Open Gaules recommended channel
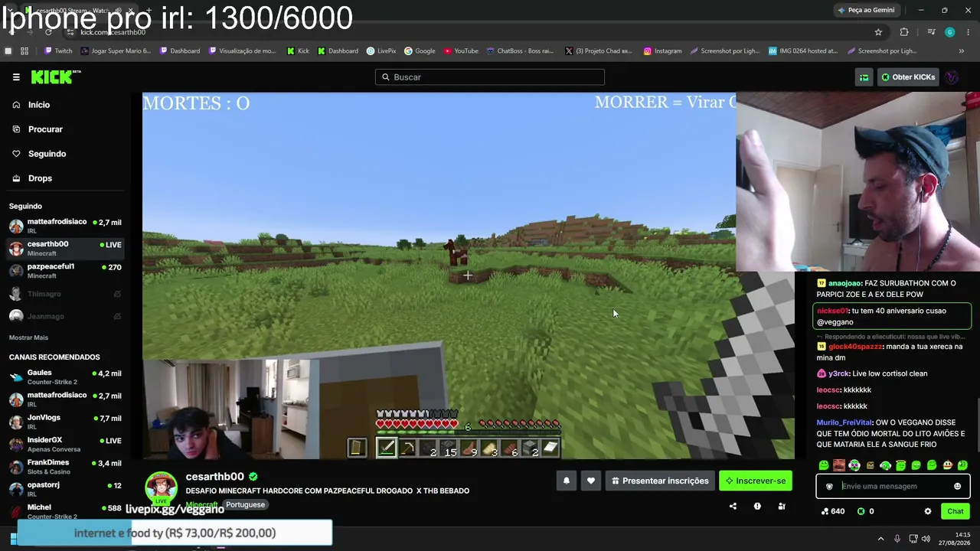 [65, 377]
